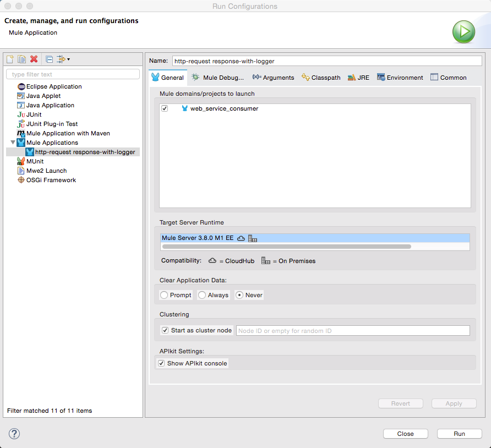Disable the Show APIkit console option
The height and width of the screenshot is (448, 491).
pyautogui.click(x=161, y=363)
